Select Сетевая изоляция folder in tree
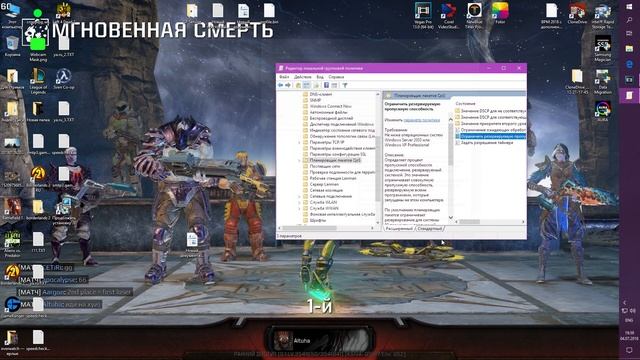Viewport: 640px width, 360px height. click(x=326, y=190)
